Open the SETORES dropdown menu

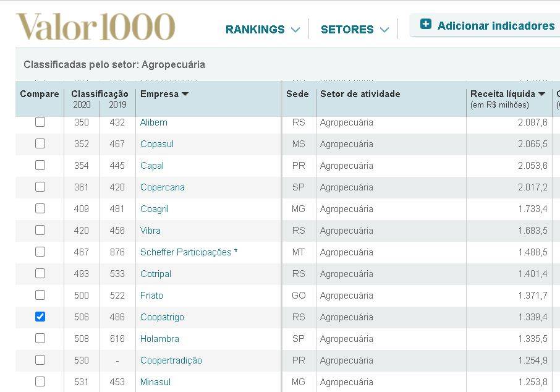coord(355,29)
